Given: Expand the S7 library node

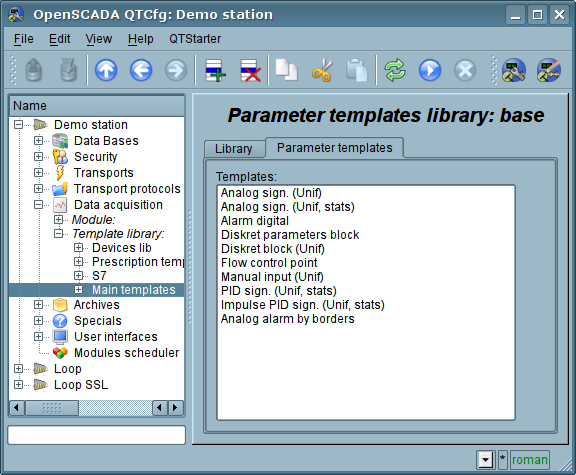Looking at the screenshot, I should click(x=78, y=276).
